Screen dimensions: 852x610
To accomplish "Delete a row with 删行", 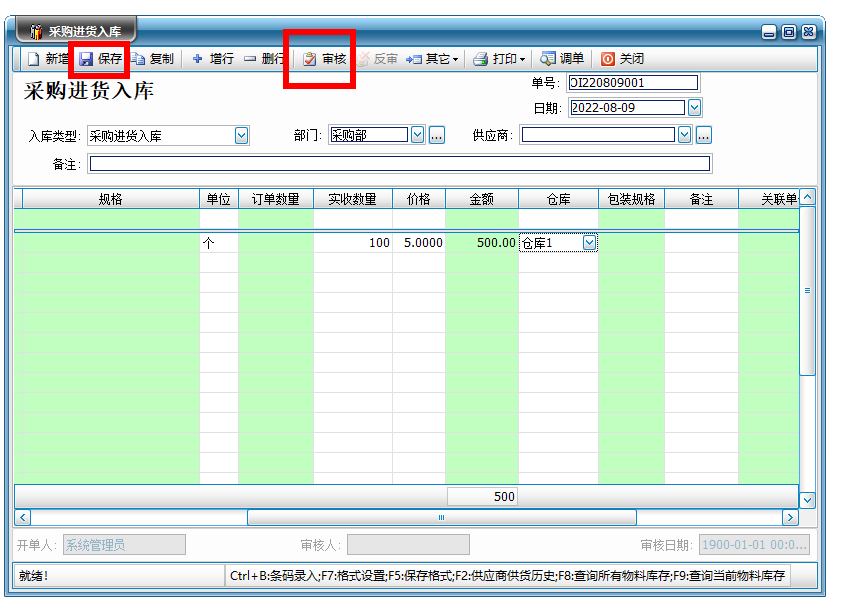I will click(x=264, y=59).
